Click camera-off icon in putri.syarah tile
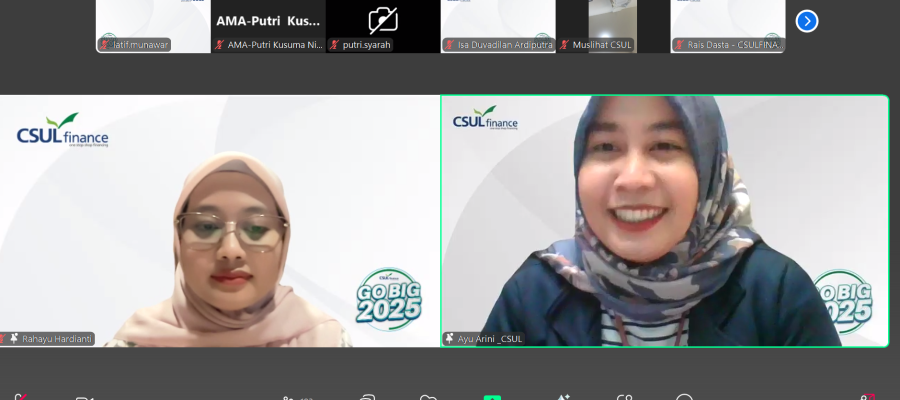The width and height of the screenshot is (900, 400). point(383,21)
